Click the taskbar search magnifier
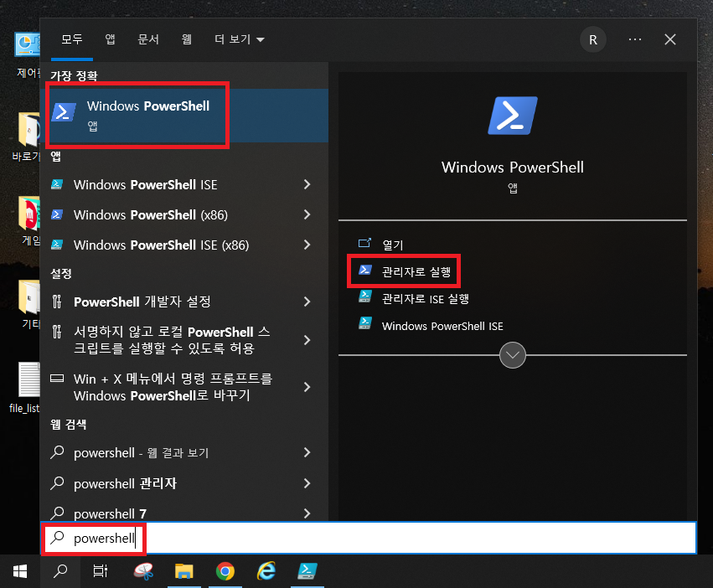 pyautogui.click(x=60, y=571)
